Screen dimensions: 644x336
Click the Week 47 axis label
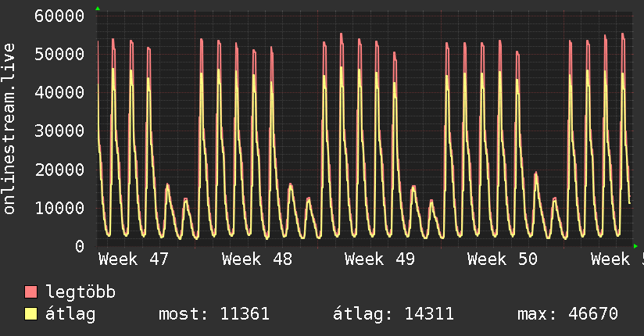coord(134,259)
